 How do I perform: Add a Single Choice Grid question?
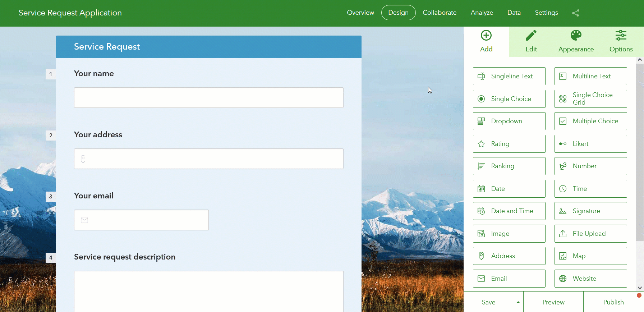(x=591, y=99)
